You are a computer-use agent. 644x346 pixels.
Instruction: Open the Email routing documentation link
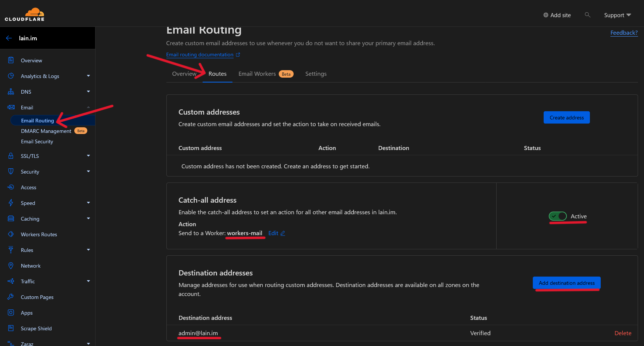200,54
